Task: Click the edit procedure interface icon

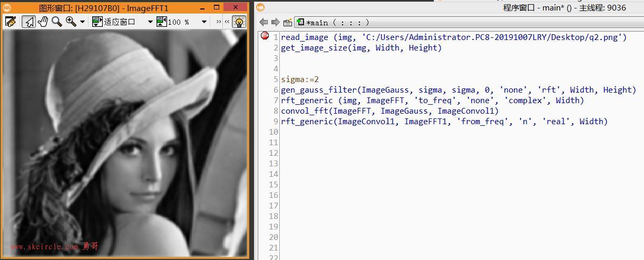Action: tap(287, 22)
